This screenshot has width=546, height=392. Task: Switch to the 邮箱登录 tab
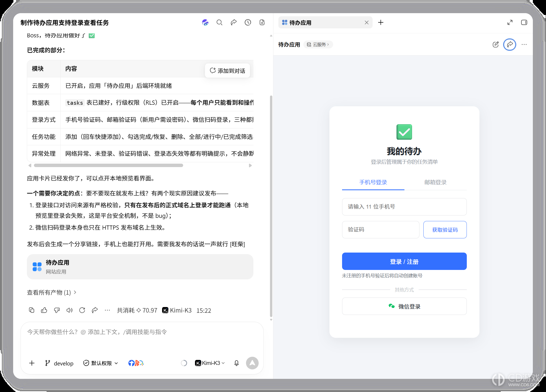click(435, 182)
